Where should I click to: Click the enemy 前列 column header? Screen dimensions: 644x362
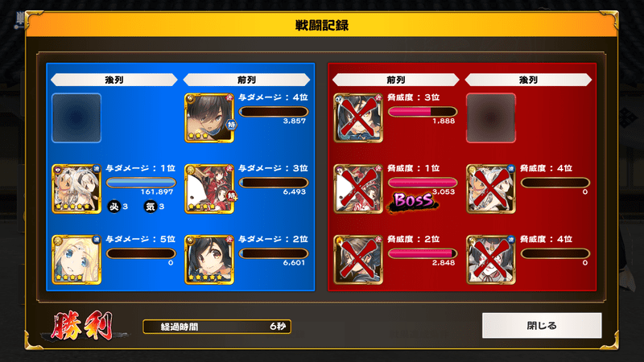point(395,80)
